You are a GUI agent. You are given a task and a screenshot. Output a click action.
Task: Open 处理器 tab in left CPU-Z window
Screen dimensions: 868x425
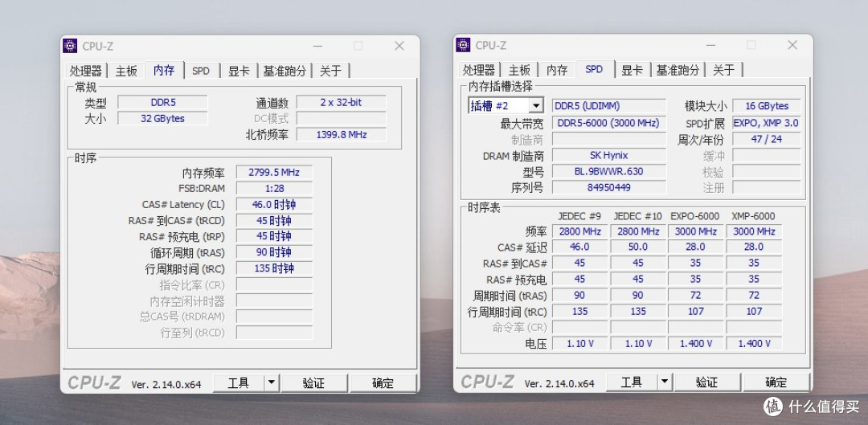point(86,71)
